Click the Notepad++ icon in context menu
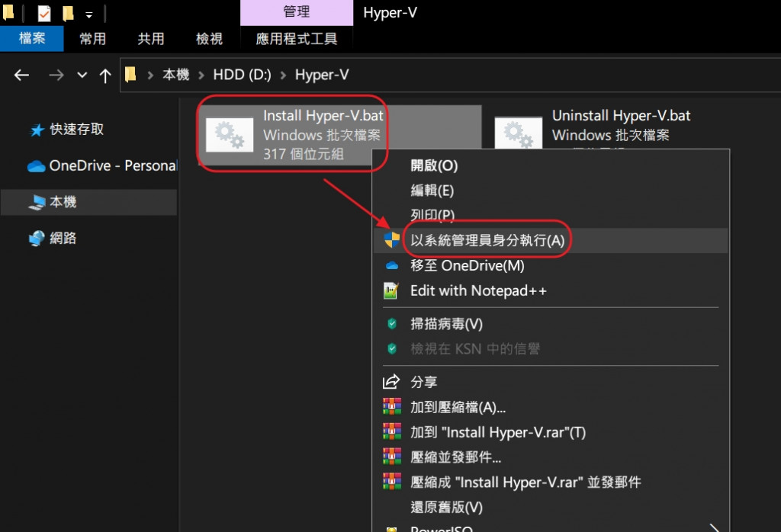Screen dimensions: 781x532 pos(391,290)
